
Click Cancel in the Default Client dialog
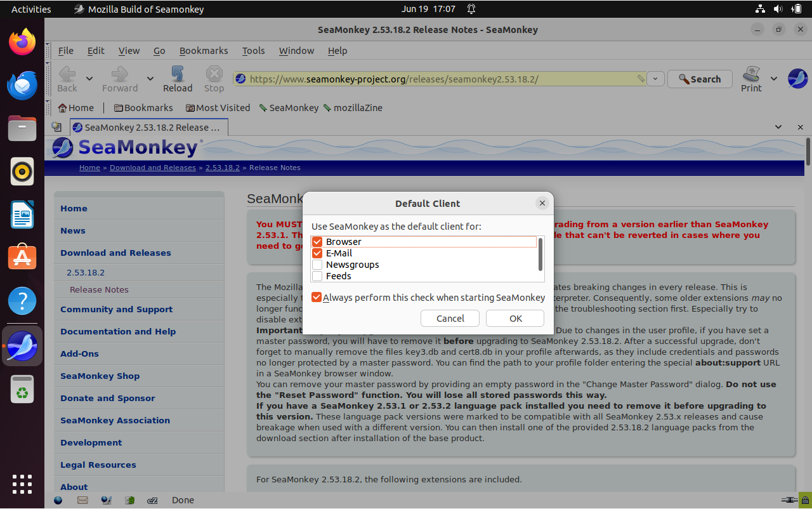pos(450,319)
